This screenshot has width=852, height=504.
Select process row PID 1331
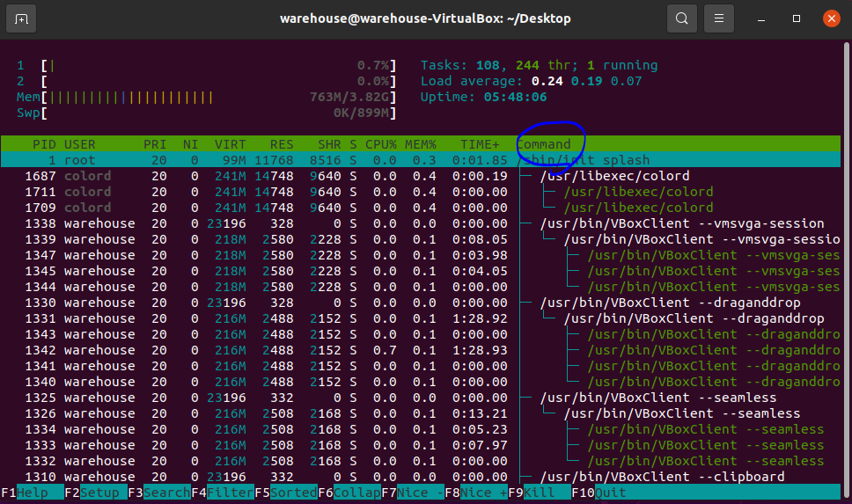point(421,318)
